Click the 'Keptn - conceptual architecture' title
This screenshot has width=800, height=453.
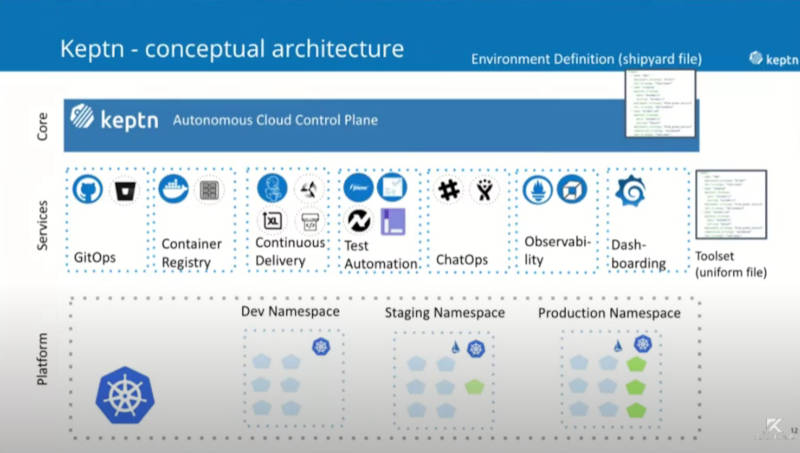pyautogui.click(x=232, y=49)
